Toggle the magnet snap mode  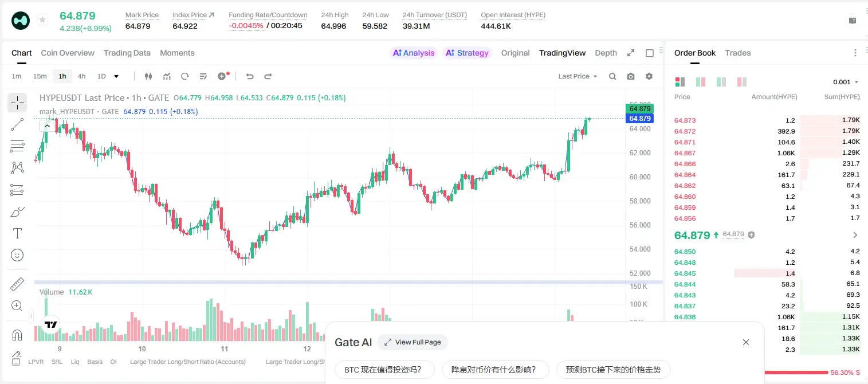coord(17,335)
